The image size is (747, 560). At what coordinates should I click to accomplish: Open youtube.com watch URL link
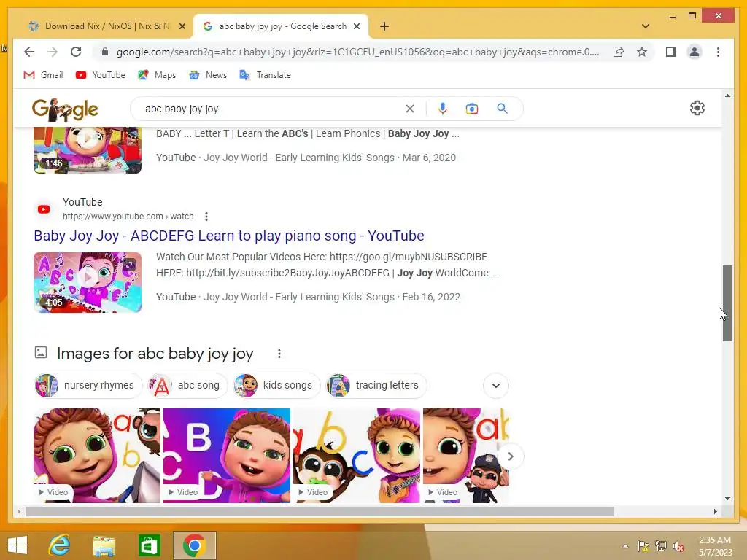pyautogui.click(x=128, y=217)
